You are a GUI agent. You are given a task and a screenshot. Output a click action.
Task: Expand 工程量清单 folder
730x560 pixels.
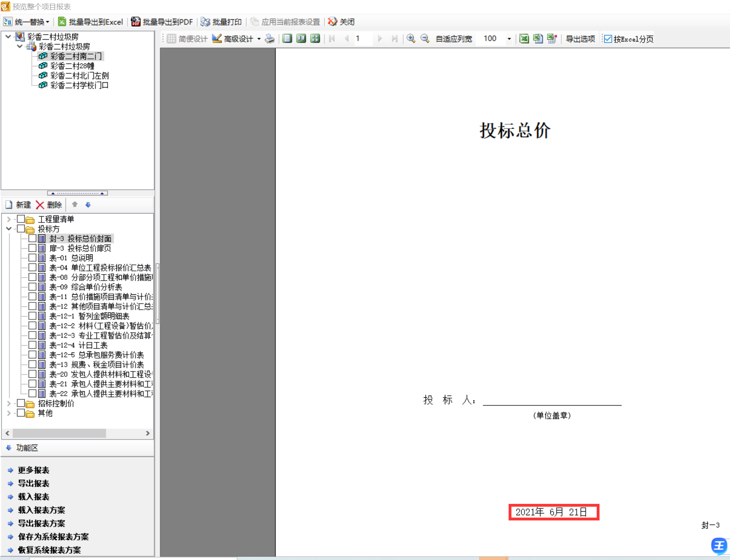click(x=8, y=219)
